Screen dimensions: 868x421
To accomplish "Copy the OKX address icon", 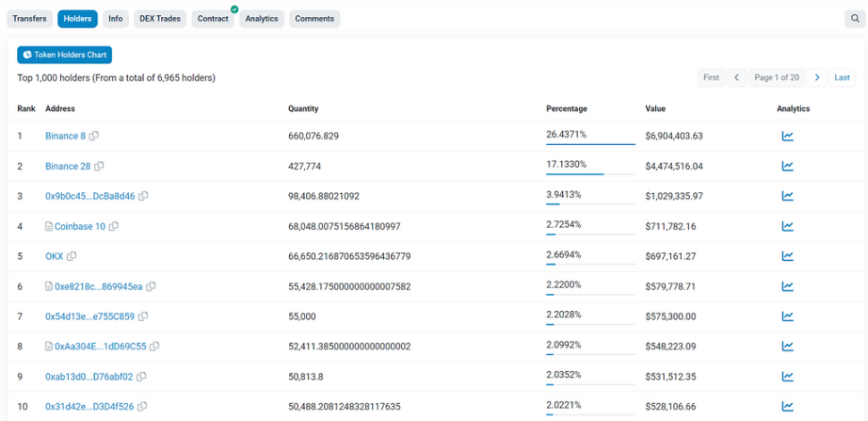I will click(x=72, y=256).
